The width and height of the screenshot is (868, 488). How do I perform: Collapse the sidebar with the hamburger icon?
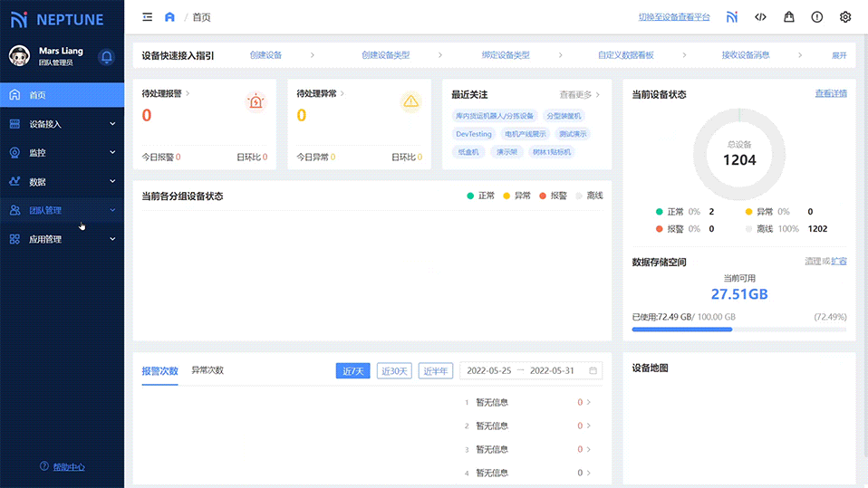148,17
